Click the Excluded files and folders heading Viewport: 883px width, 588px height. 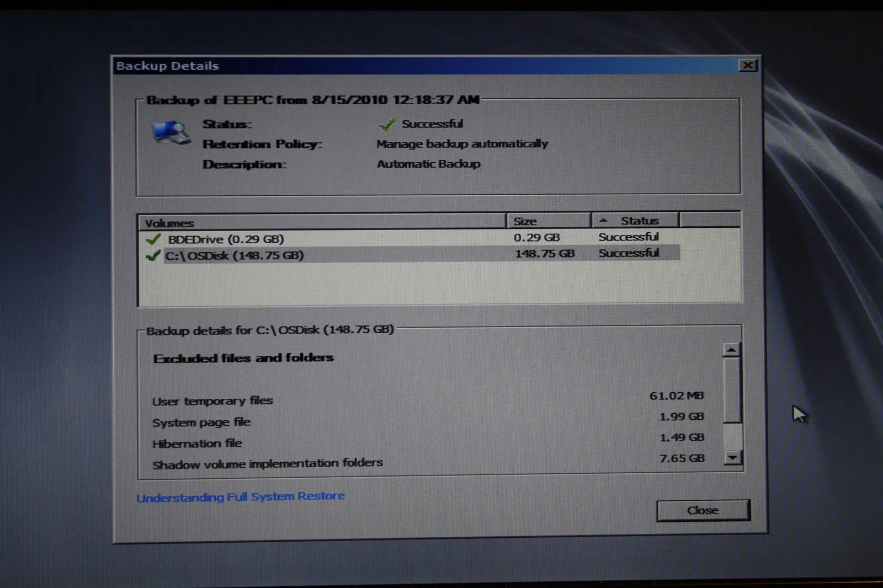(x=243, y=358)
